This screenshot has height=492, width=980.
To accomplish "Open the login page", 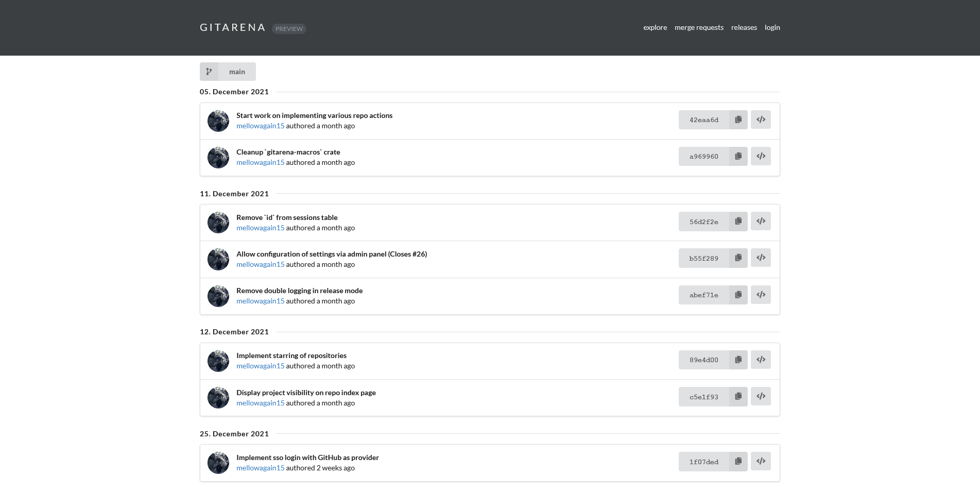I will click(x=772, y=27).
